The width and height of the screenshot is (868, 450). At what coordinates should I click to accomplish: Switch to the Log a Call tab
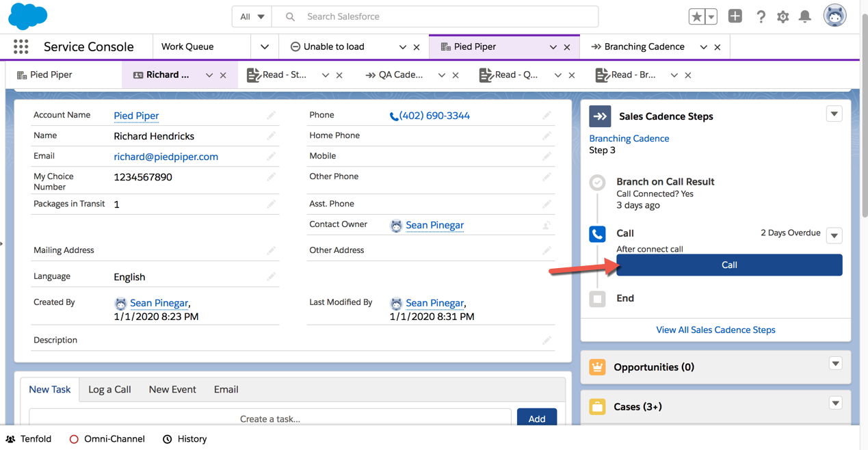pyautogui.click(x=109, y=389)
